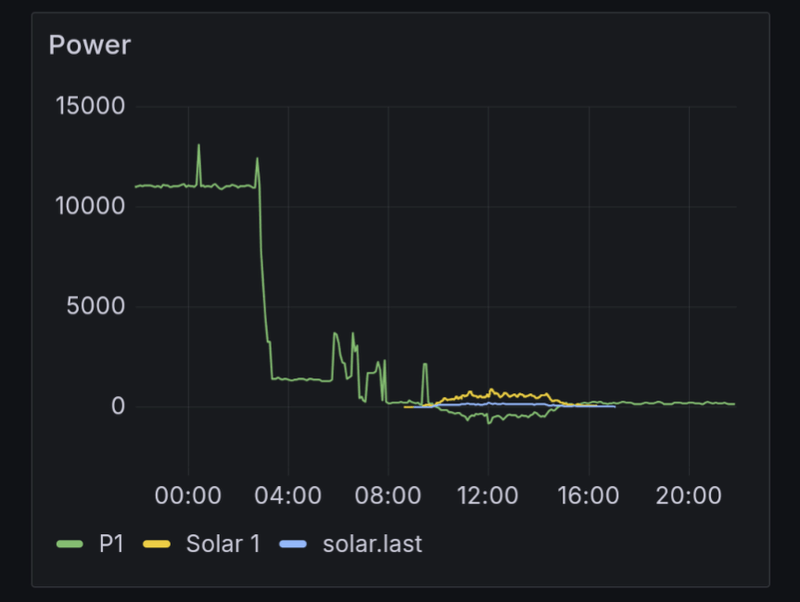800x602 pixels.
Task: Click the 5000 y-axis label
Action: [x=96, y=306]
